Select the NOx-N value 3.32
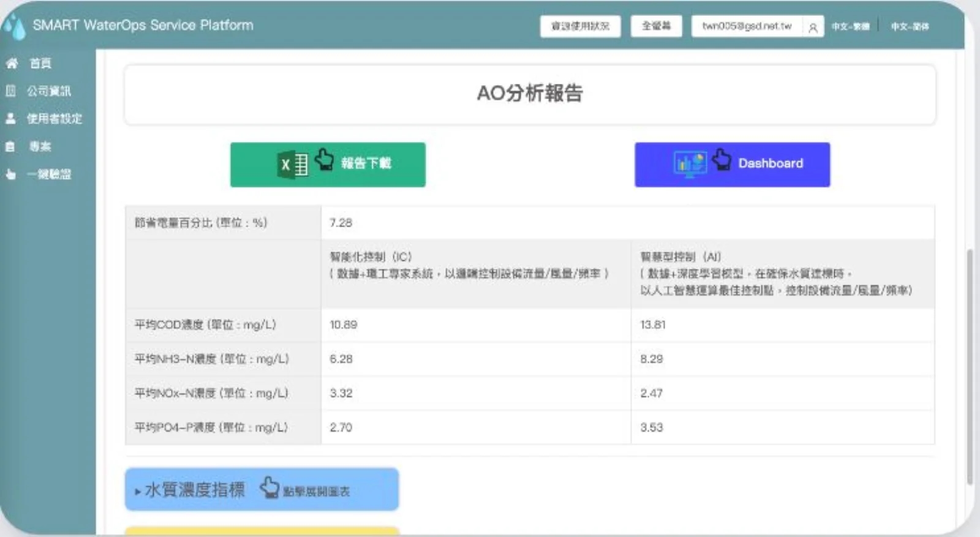Viewport: 980px width, 537px height. [x=341, y=393]
